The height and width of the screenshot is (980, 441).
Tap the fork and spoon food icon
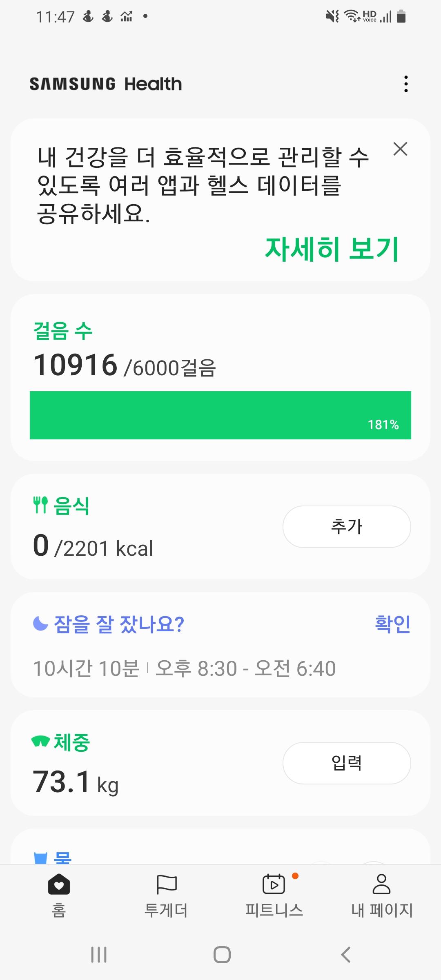pyautogui.click(x=40, y=505)
